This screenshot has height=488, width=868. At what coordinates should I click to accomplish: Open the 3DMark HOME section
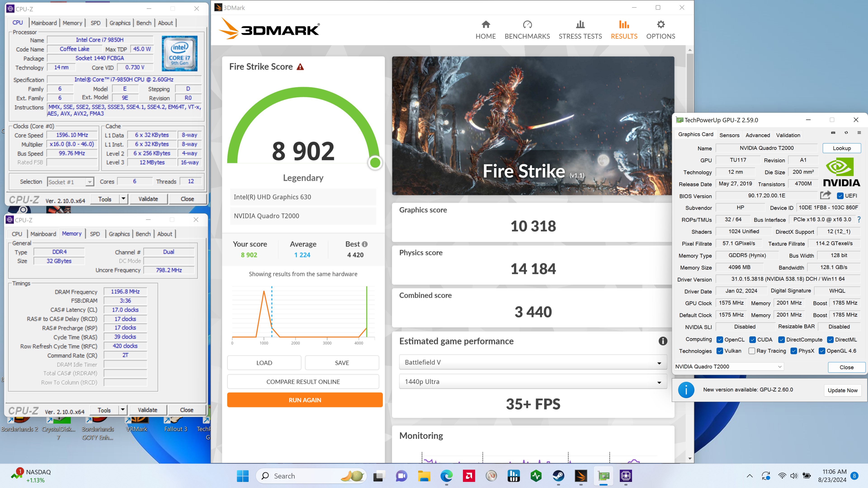486,30
